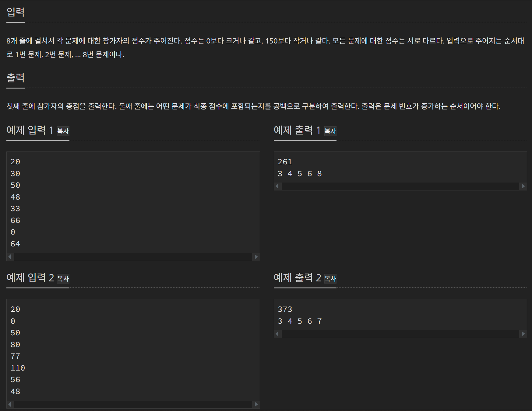Copy example input 2 with 복사 button
532x411 pixels.
[x=63, y=279]
